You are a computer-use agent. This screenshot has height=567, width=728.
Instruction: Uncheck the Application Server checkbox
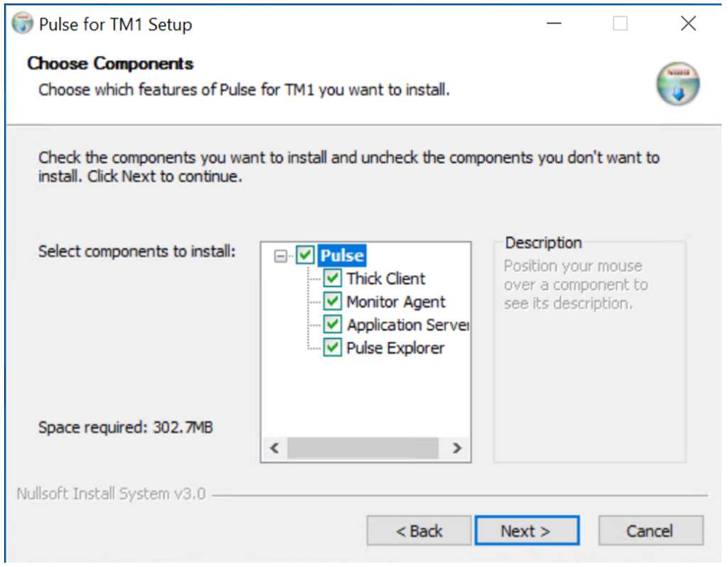(333, 325)
